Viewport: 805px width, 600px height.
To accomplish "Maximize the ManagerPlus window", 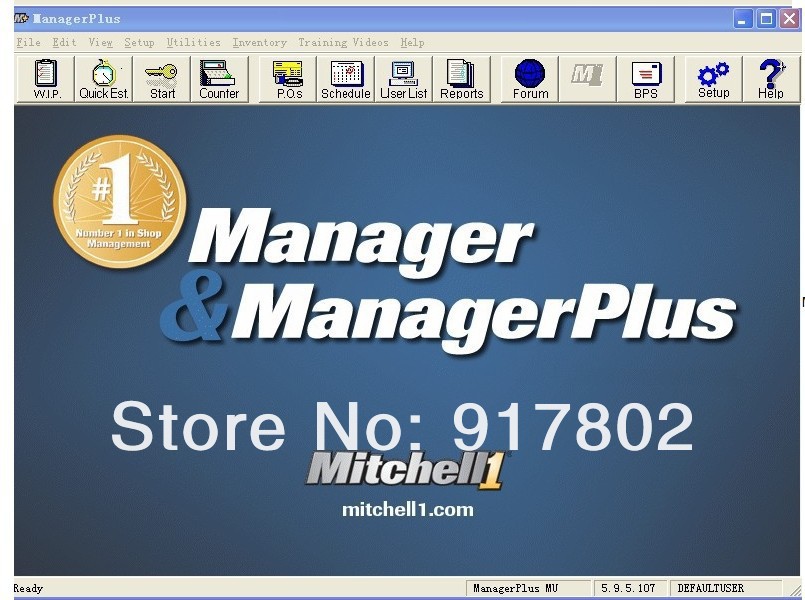I will (x=766, y=20).
